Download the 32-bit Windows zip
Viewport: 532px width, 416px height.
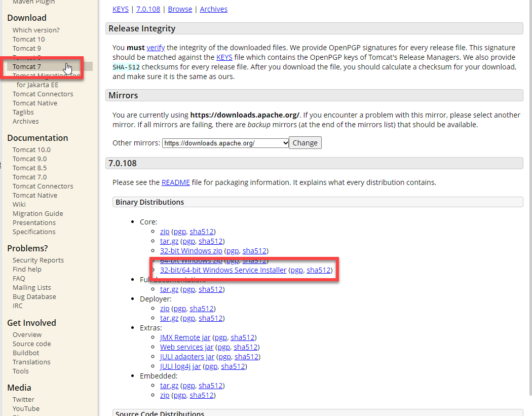point(191,251)
